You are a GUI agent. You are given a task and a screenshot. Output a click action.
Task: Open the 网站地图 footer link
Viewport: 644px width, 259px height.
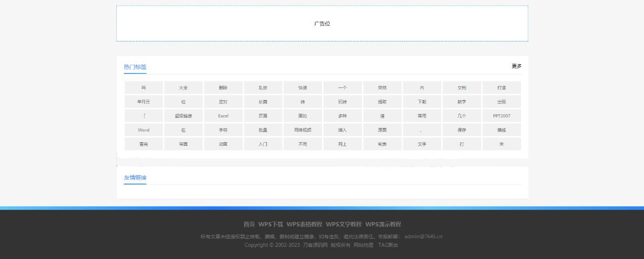(x=363, y=245)
